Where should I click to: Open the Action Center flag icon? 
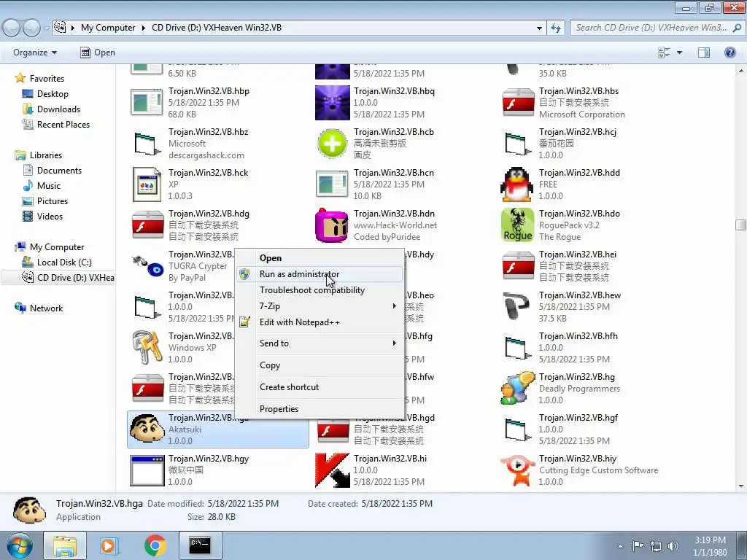click(638, 545)
